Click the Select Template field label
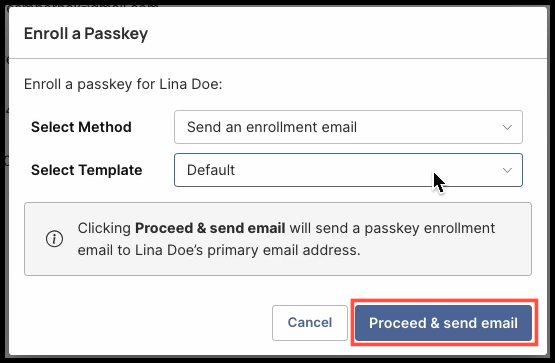 87,170
